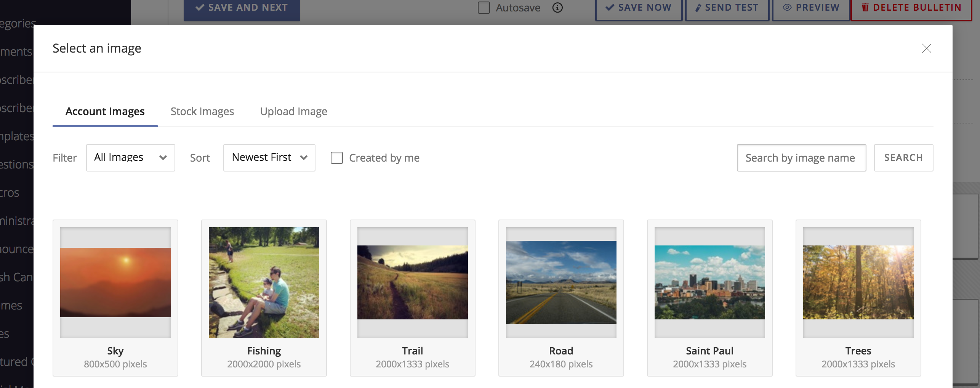
Task: Click the checkmark icon on Save and Next
Action: (200, 7)
